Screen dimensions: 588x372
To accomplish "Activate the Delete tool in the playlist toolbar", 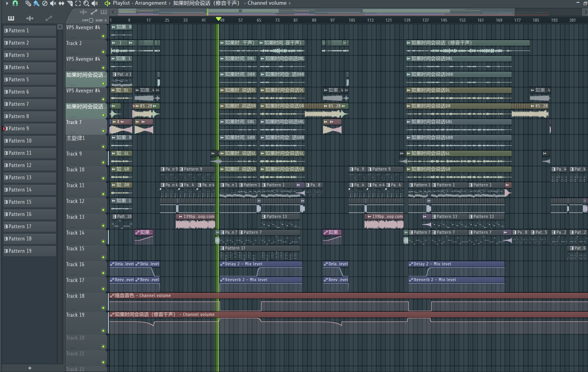I will (x=45, y=3).
